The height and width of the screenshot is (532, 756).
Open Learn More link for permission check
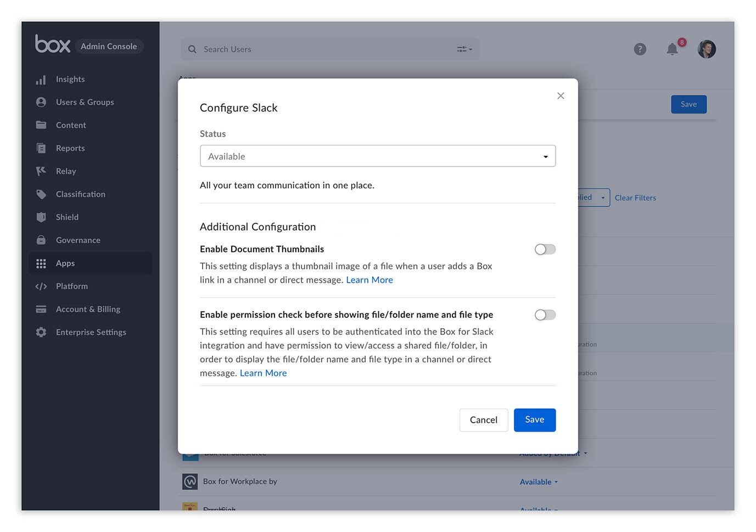[264, 373]
